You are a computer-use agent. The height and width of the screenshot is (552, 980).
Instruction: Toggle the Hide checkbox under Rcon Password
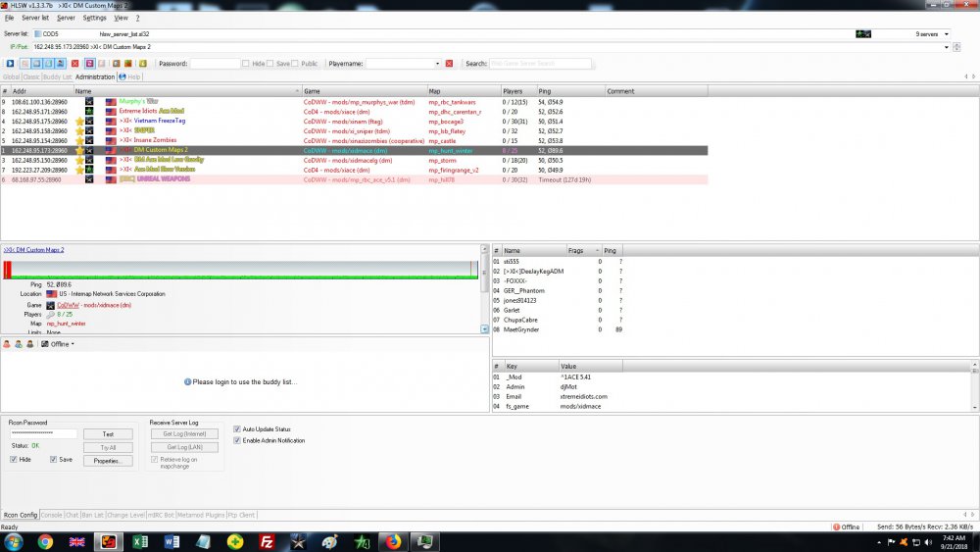pos(14,459)
